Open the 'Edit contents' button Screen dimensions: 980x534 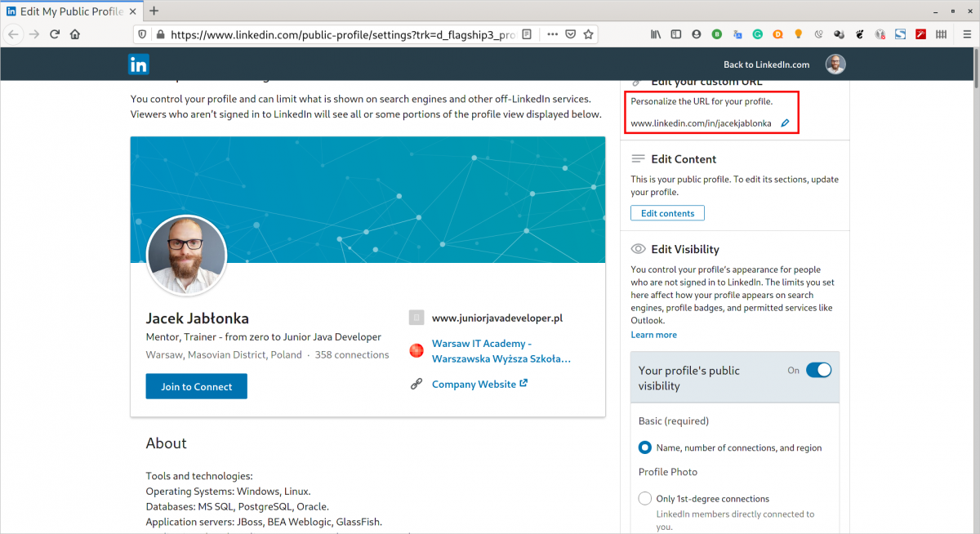[667, 212]
